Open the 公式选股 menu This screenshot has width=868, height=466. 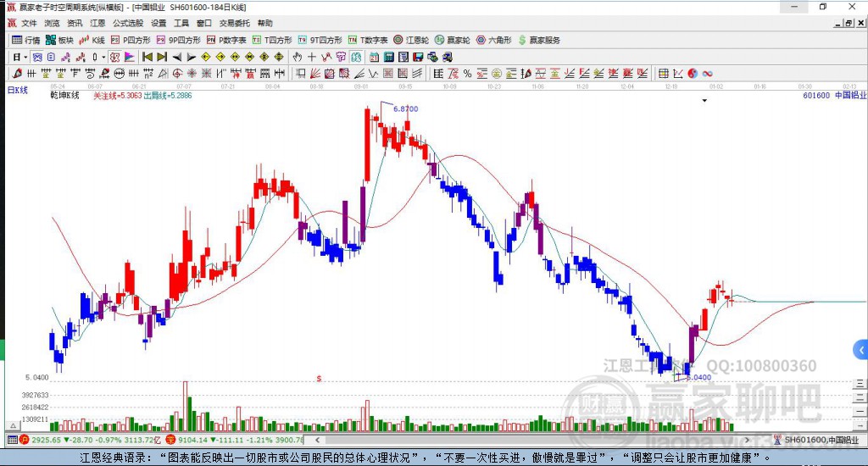pos(128,23)
